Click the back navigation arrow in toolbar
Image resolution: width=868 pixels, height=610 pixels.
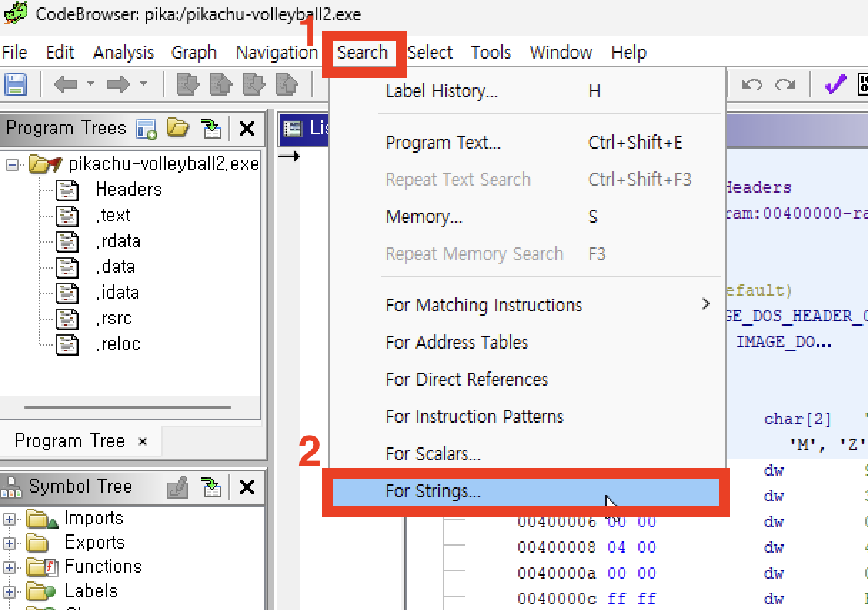[x=66, y=85]
